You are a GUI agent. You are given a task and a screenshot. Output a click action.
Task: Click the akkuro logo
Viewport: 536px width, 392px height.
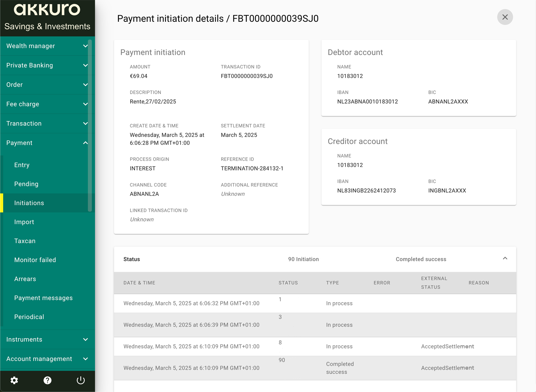coord(47,9)
